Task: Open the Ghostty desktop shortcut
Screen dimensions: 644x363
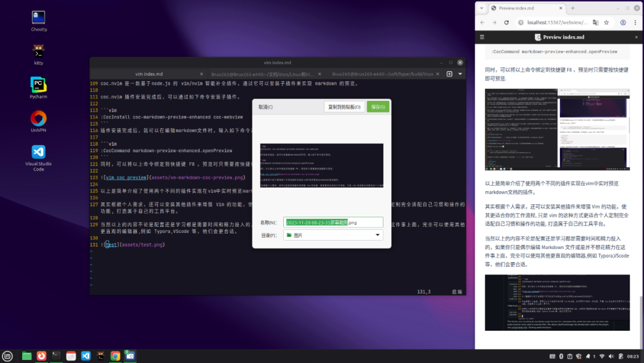Action: [x=39, y=21]
